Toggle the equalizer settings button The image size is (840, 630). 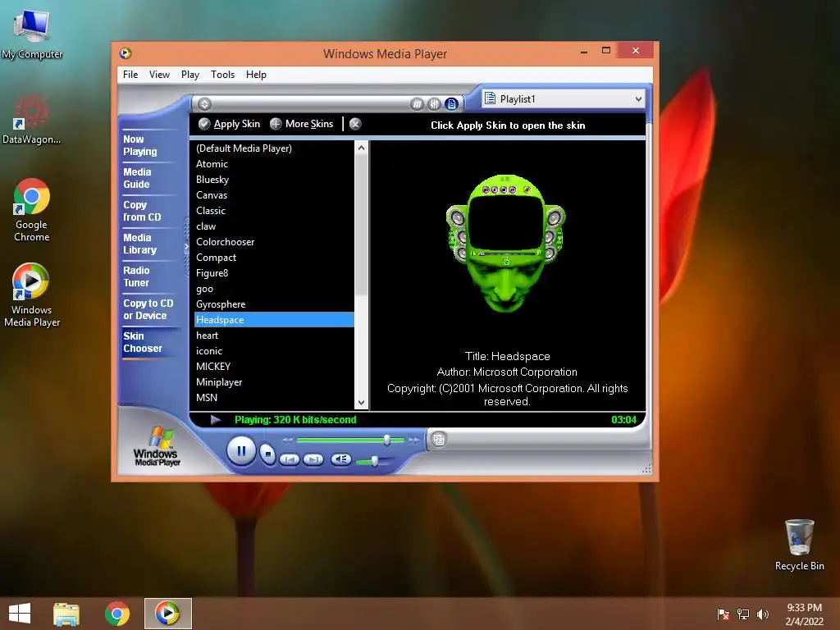(x=434, y=104)
